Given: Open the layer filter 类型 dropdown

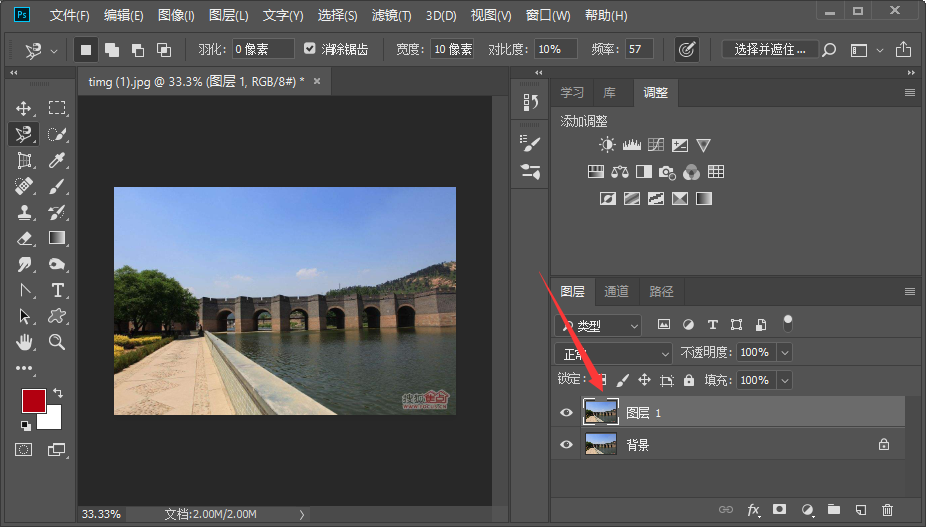Looking at the screenshot, I should (x=599, y=325).
